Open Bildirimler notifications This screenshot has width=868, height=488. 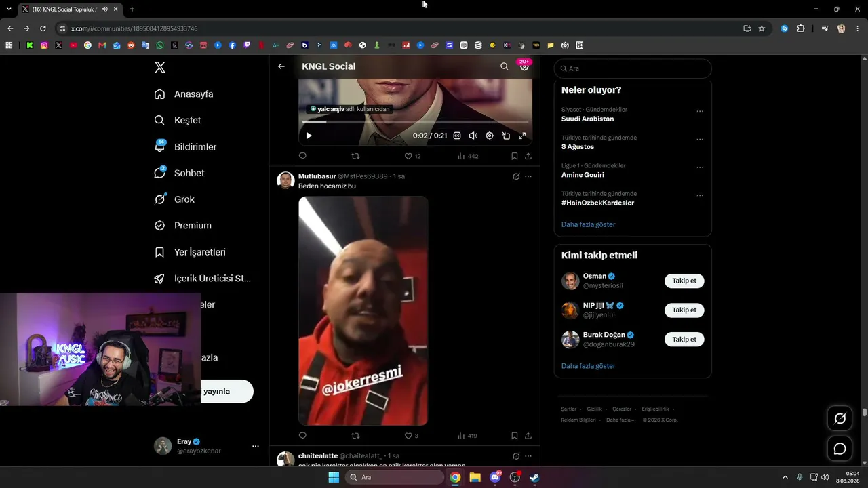185,146
